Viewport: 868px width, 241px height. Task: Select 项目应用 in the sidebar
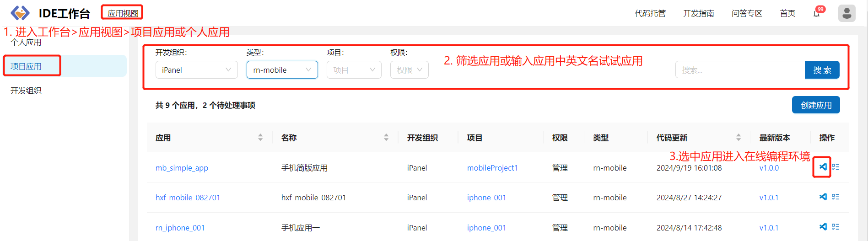pyautogui.click(x=26, y=66)
